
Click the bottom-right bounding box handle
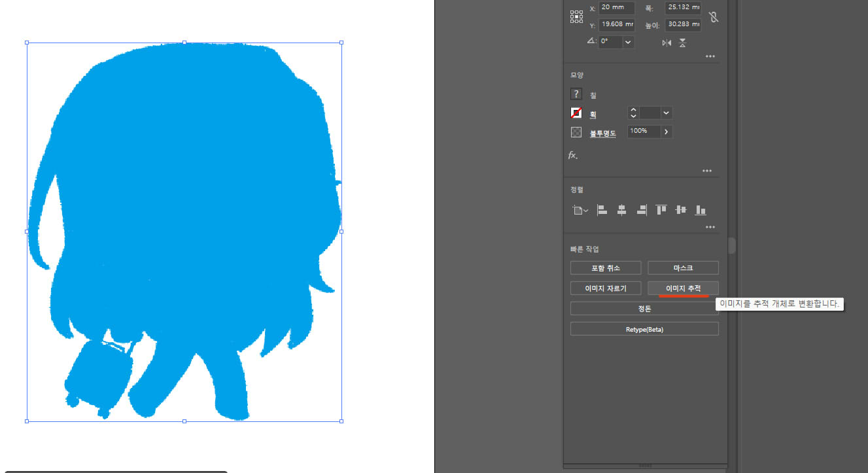tap(341, 421)
